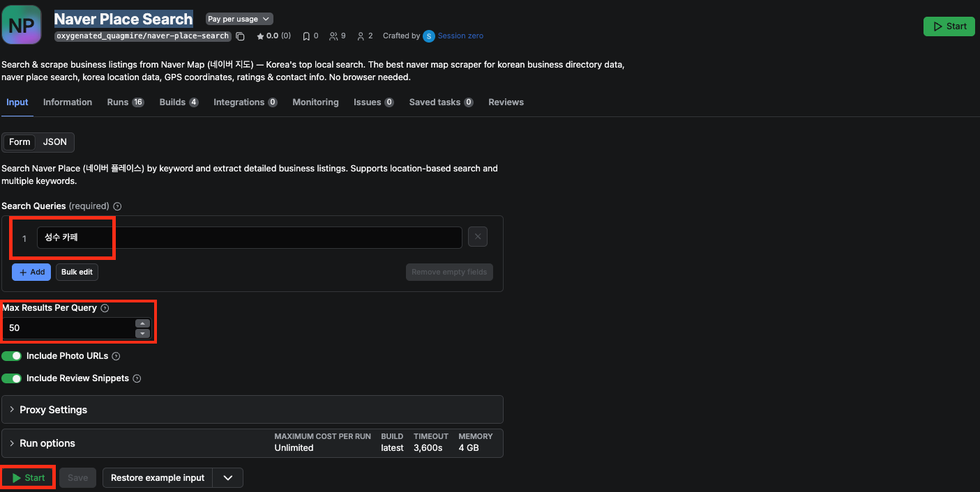Click the 4 GB memory value

click(x=469, y=448)
